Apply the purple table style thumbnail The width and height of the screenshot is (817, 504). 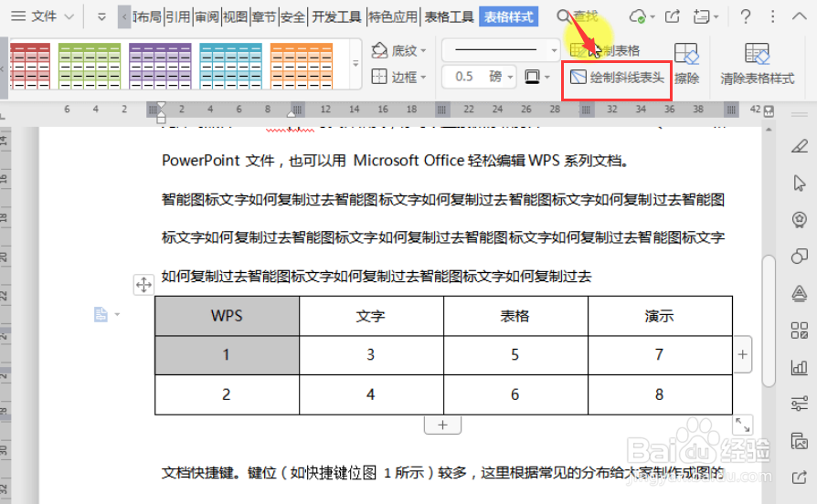click(x=160, y=66)
